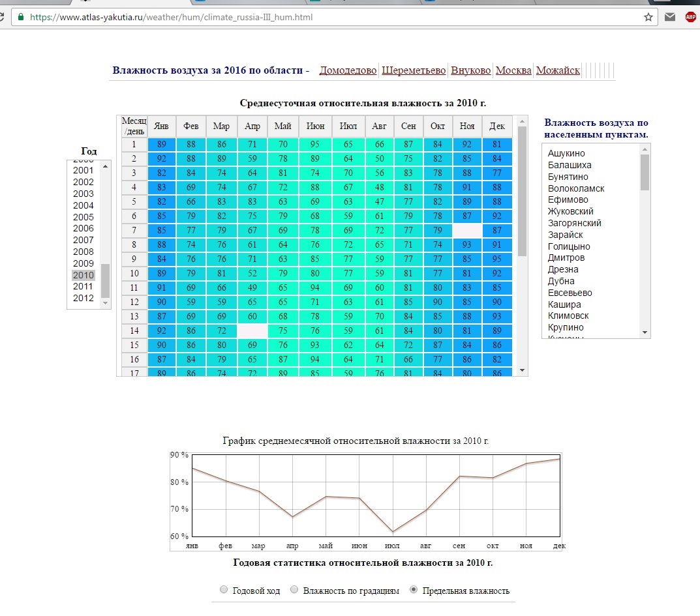Choose Ефимово in the settlements list
The width and height of the screenshot is (700, 616).
pyautogui.click(x=568, y=199)
